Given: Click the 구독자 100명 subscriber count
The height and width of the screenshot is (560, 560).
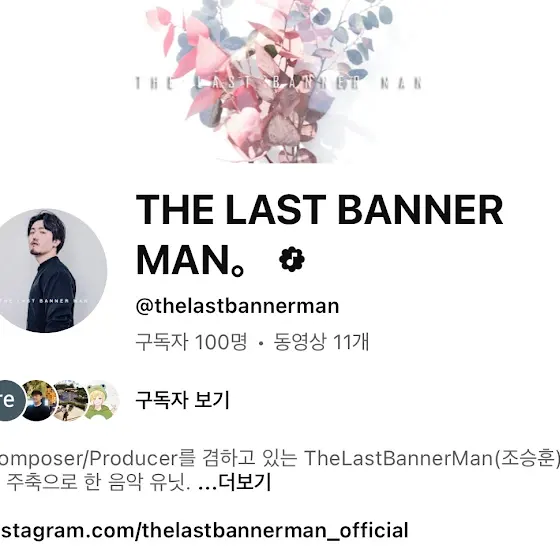Looking at the screenshot, I should coord(191,342).
